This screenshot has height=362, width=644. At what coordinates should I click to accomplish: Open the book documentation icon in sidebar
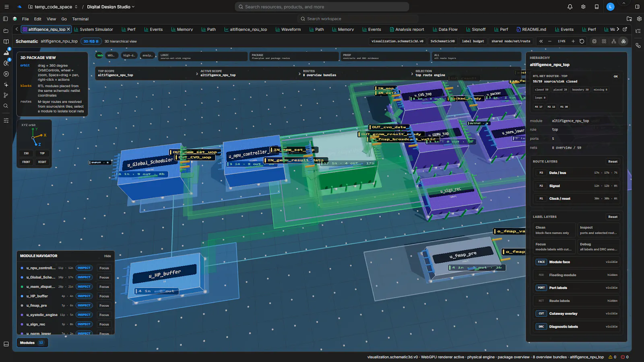coord(6,41)
